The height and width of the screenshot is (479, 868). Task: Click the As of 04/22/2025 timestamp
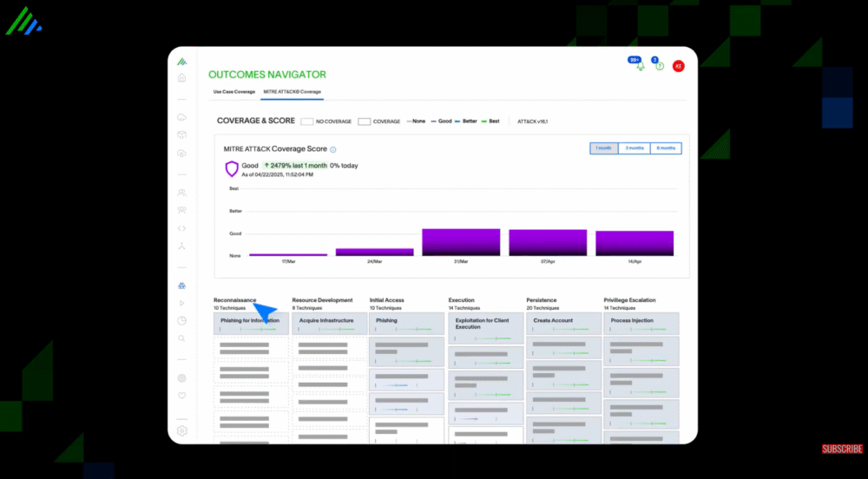[x=278, y=174]
